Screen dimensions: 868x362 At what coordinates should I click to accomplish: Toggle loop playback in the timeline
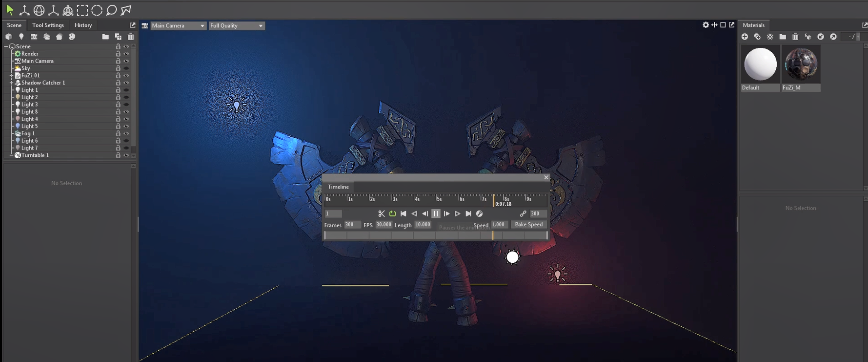(x=392, y=213)
